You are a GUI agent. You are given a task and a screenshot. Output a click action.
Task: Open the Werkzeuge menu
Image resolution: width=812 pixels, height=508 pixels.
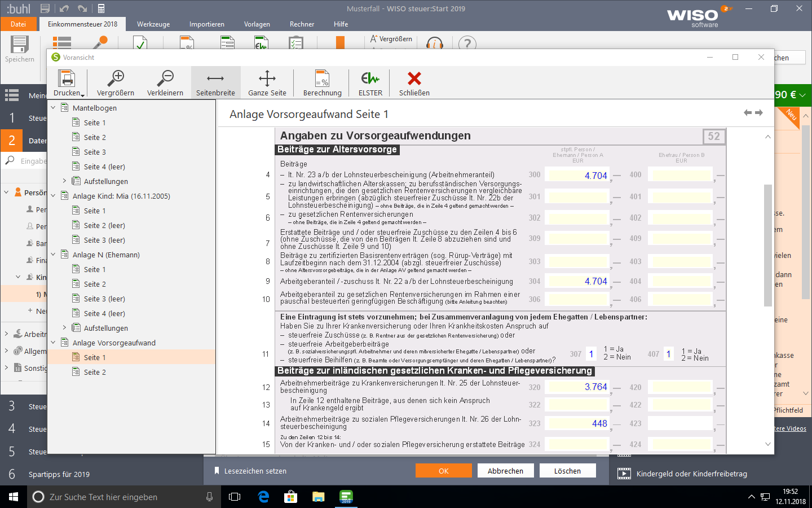(153, 24)
